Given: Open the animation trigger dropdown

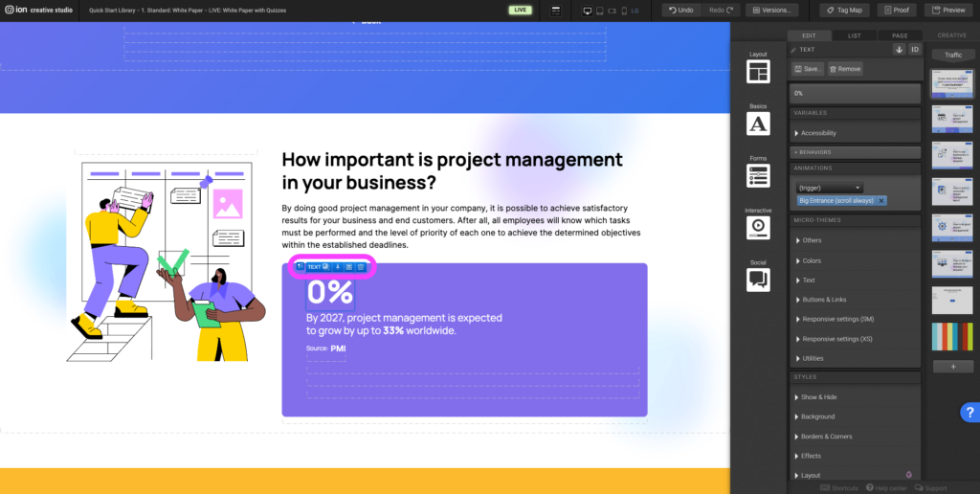Looking at the screenshot, I should coord(829,188).
